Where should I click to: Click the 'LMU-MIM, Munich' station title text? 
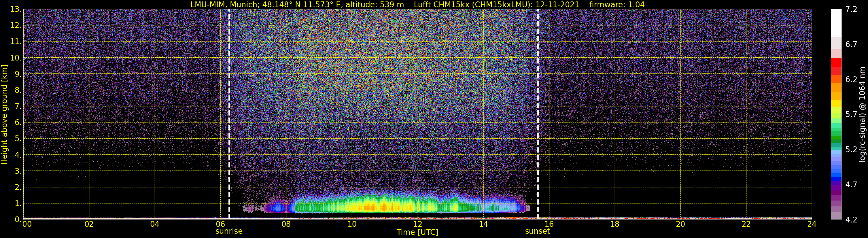click(225, 5)
